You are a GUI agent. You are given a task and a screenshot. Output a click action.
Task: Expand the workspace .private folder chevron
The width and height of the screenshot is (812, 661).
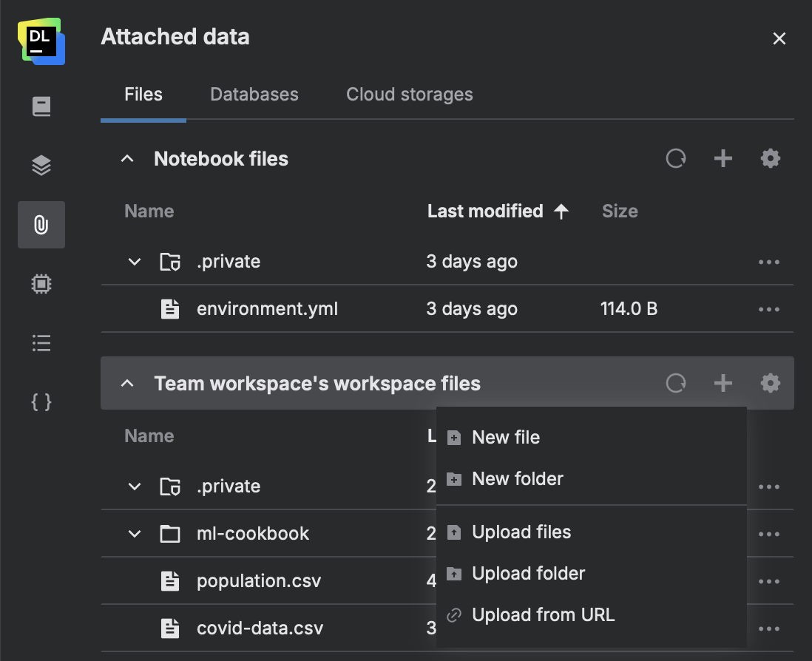(134, 487)
